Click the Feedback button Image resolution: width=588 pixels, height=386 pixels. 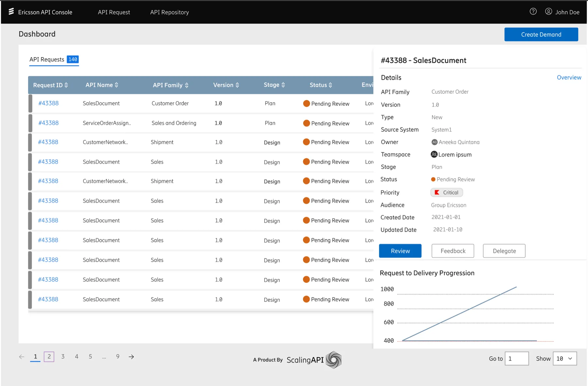tap(453, 251)
